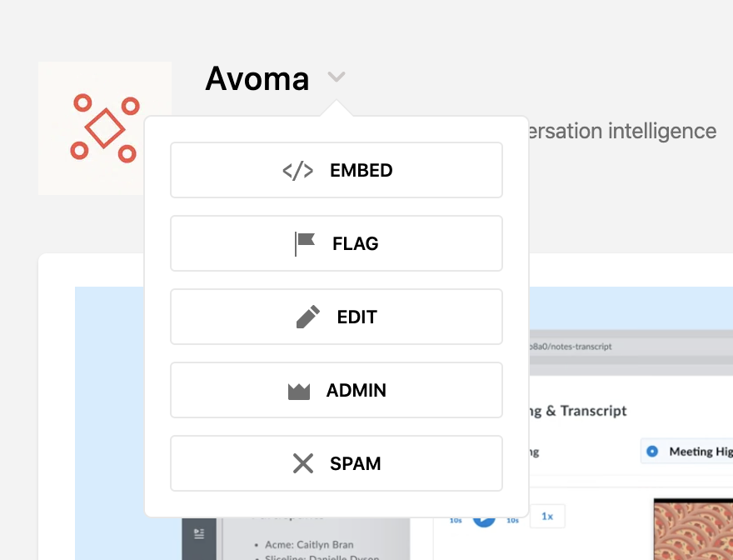
Task: Set playback speed with the 1x button
Action: coord(547,517)
